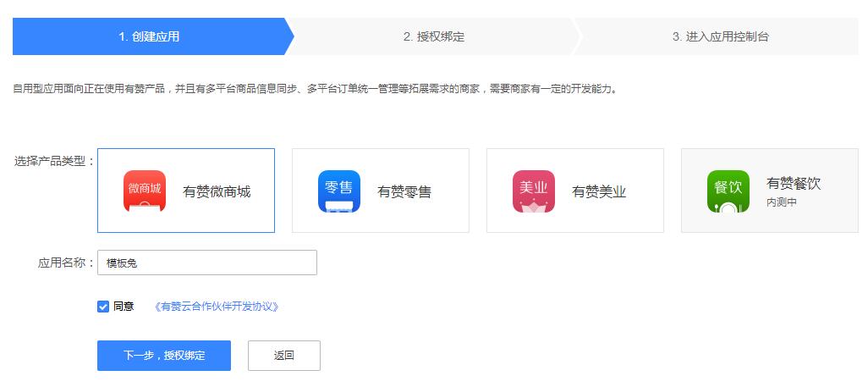Uncheck the 同意 agreement checkbox
The width and height of the screenshot is (868, 387).
click(103, 307)
